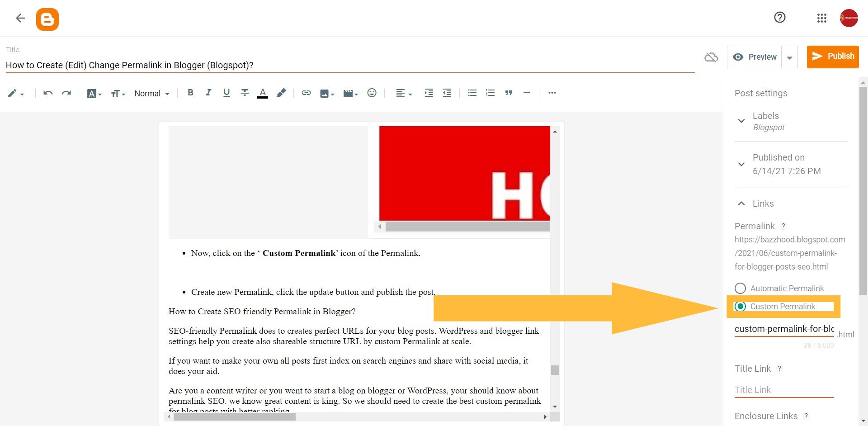Open the Permalink help icon
Viewport: 868px width, 426px height.
pos(783,226)
